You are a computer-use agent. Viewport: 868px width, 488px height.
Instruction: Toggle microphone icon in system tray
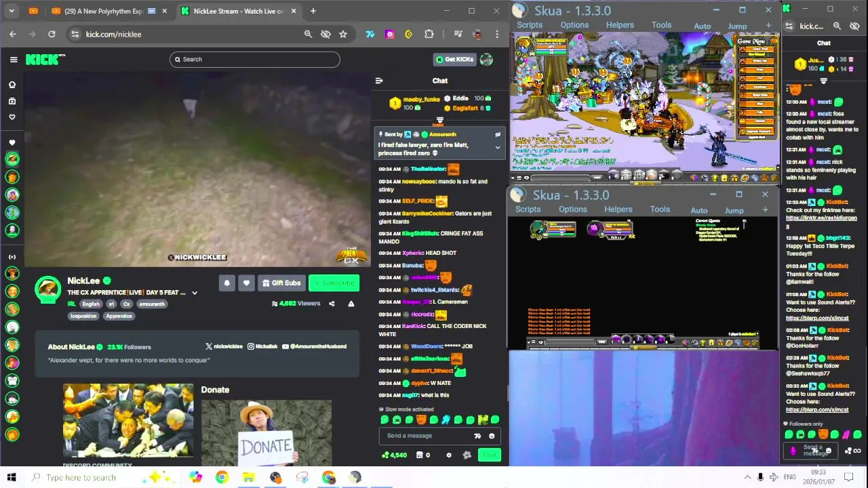760,477
